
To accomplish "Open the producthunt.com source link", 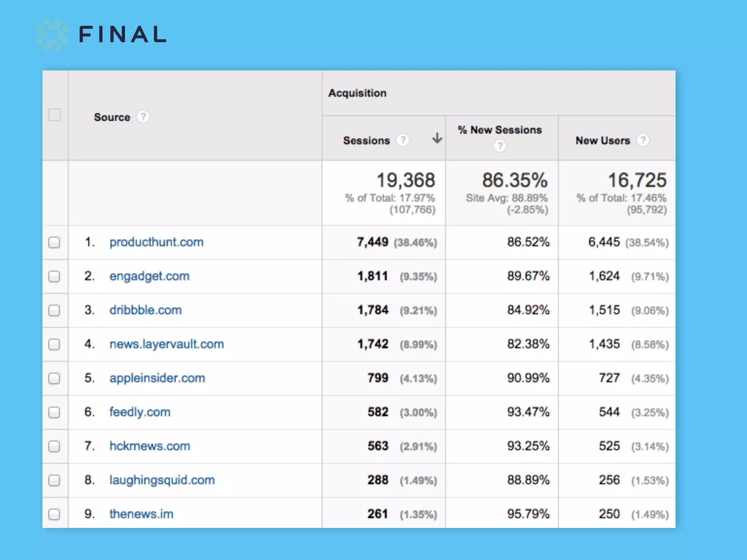I will pos(156,242).
